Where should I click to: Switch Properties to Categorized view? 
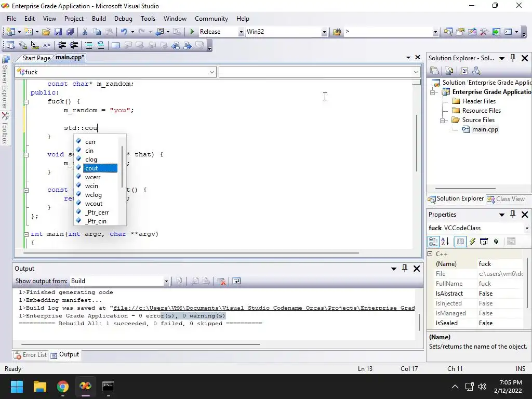pyautogui.click(x=434, y=242)
